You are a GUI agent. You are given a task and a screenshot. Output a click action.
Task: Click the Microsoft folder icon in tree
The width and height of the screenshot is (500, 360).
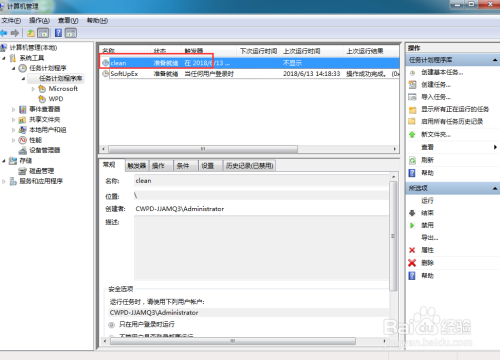click(x=42, y=89)
